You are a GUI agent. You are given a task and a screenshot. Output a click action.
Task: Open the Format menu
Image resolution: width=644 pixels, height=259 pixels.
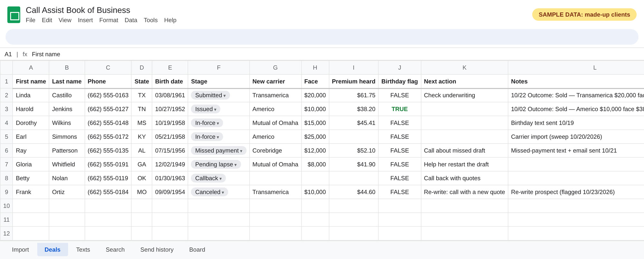[x=109, y=20]
